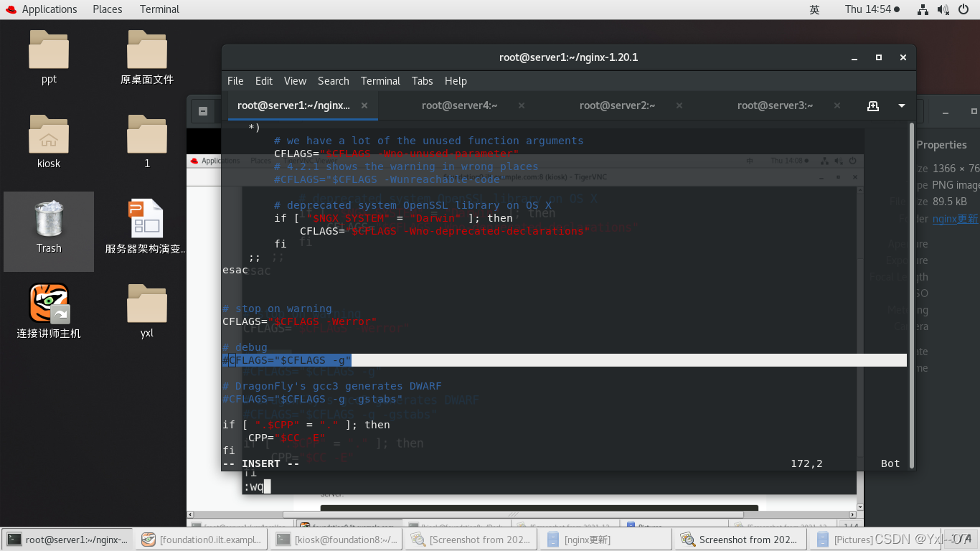Viewport: 980px width, 551px height.
Task: Click the highlighted #CFLAGS -g debug line
Action: [x=287, y=360]
